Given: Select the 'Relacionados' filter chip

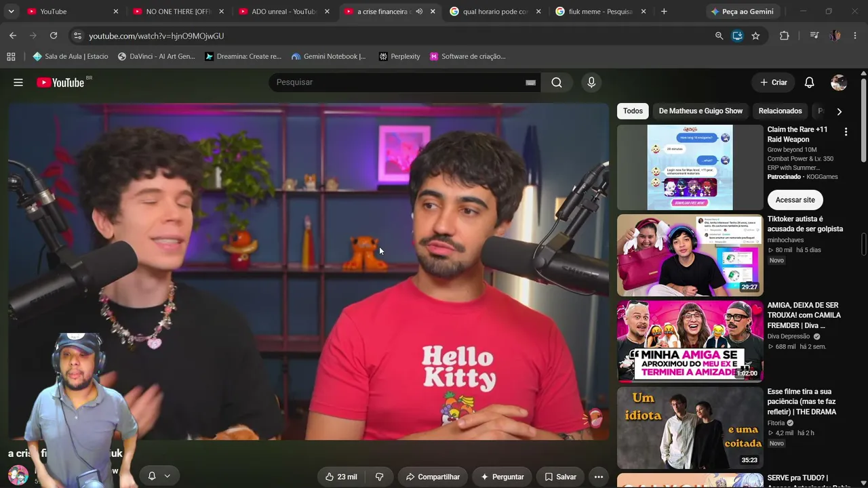Looking at the screenshot, I should 780,111.
